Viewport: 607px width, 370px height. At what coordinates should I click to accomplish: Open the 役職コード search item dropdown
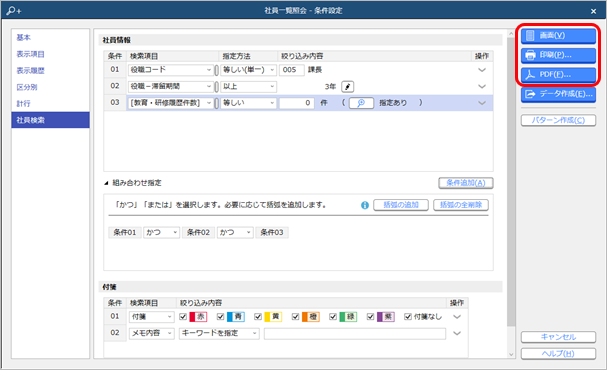coord(171,70)
